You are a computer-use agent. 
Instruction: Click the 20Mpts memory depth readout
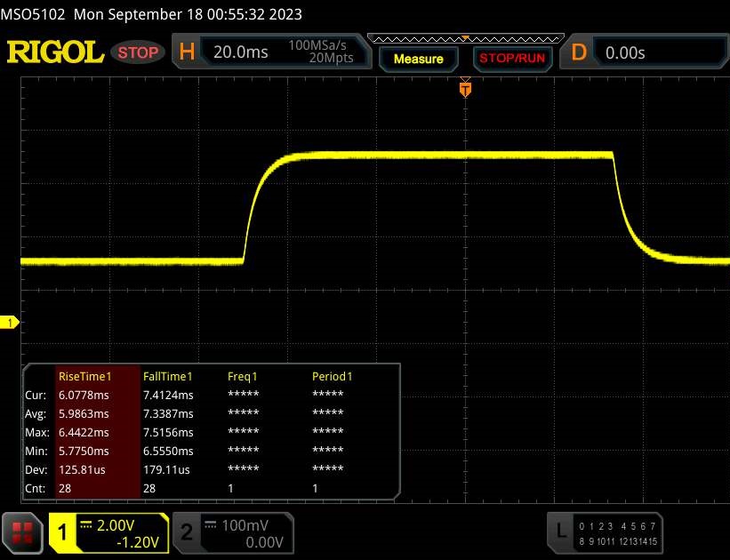[x=331, y=58]
